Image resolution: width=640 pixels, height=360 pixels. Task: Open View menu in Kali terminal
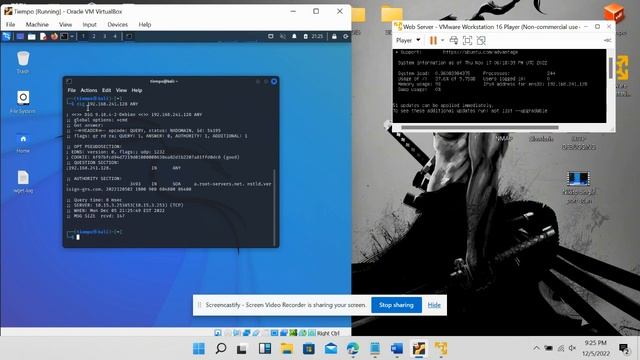[x=121, y=90]
